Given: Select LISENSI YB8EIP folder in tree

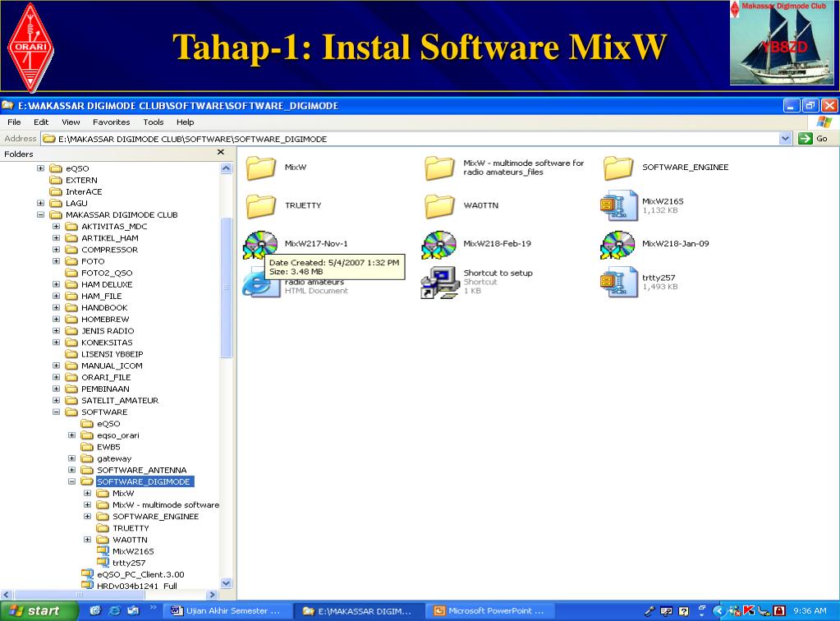Looking at the screenshot, I should coord(112,354).
